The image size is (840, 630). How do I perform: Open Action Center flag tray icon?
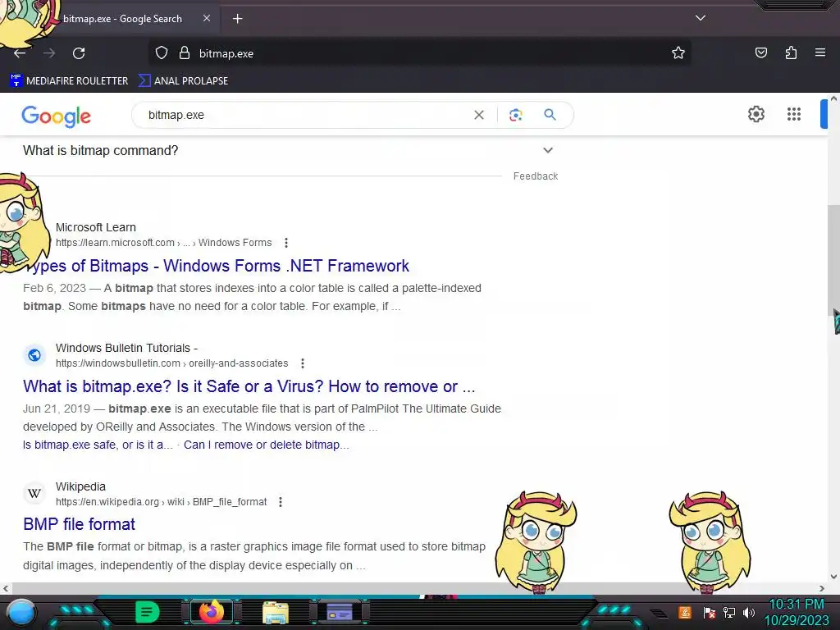[x=710, y=612]
